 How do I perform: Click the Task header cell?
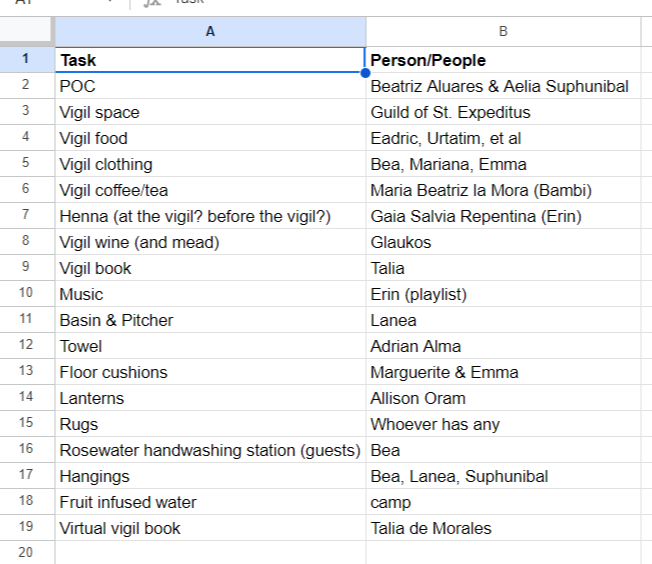[x=210, y=60]
